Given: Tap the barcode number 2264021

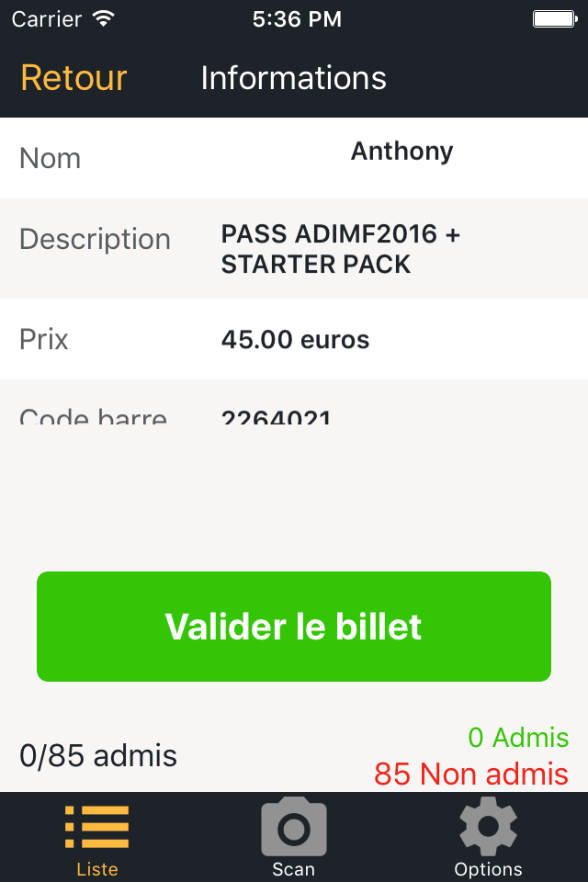Looking at the screenshot, I should pyautogui.click(x=276, y=416).
